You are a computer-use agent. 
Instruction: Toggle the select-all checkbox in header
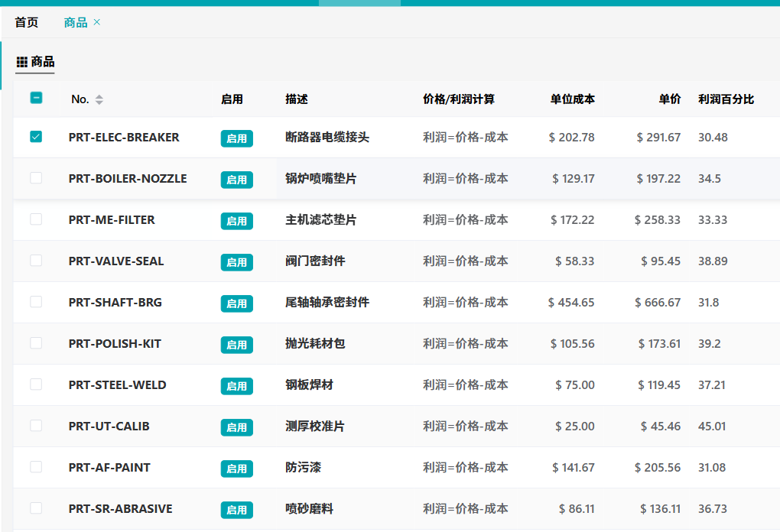pyautogui.click(x=36, y=98)
